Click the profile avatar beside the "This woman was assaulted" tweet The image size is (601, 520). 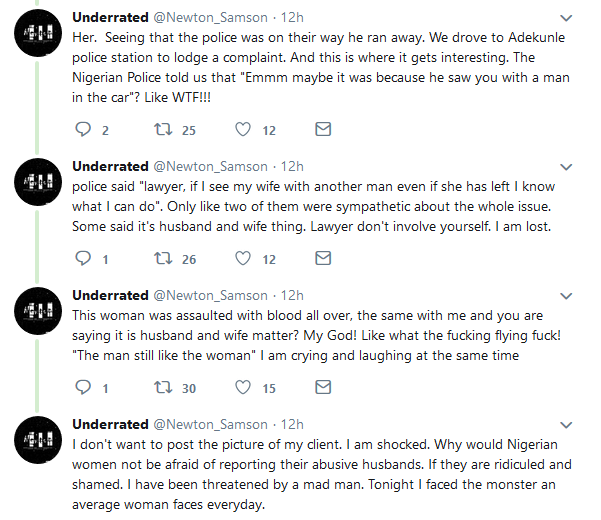(x=43, y=309)
